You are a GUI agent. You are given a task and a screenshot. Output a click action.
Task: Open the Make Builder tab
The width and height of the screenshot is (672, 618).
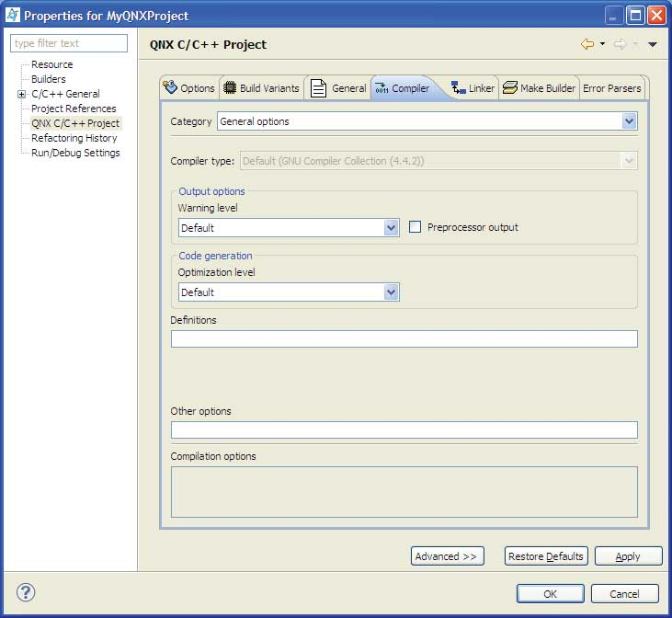pyautogui.click(x=540, y=88)
